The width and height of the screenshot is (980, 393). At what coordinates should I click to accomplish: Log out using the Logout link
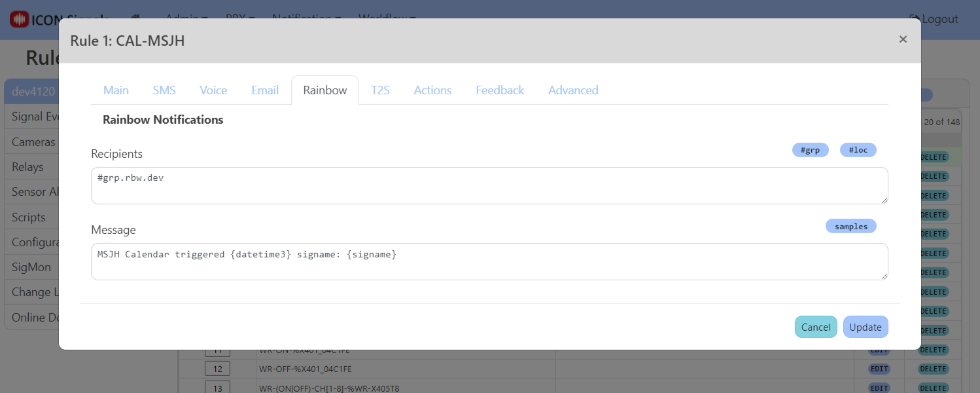tap(934, 19)
